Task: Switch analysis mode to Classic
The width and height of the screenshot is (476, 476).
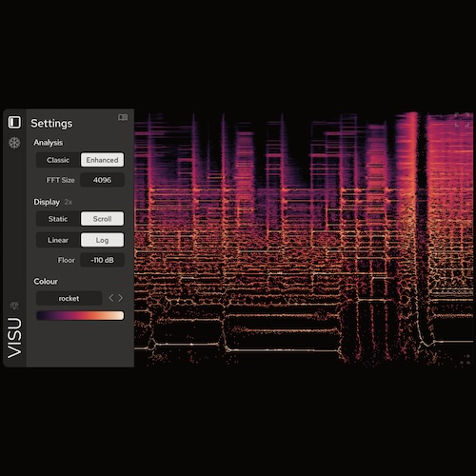Action: tap(58, 160)
